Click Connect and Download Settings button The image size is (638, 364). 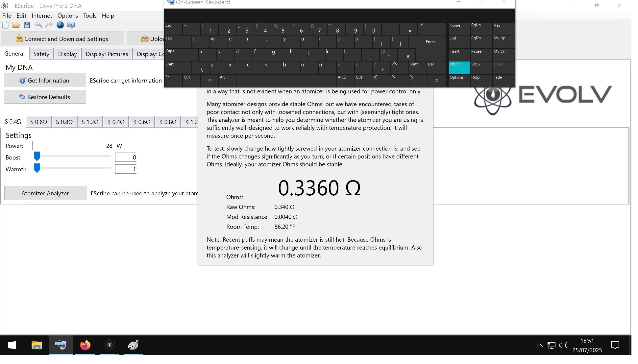point(62,39)
